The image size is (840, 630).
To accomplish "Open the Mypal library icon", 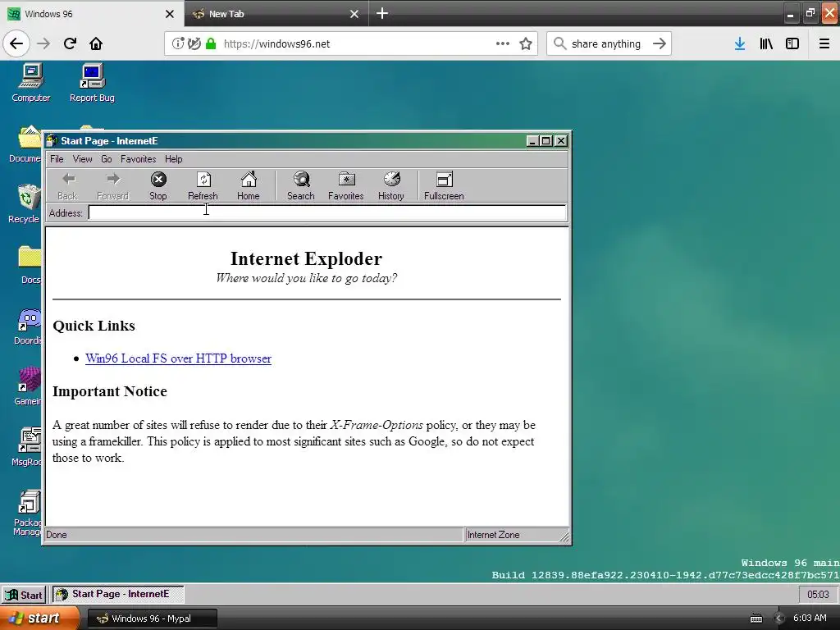I will pos(766,43).
